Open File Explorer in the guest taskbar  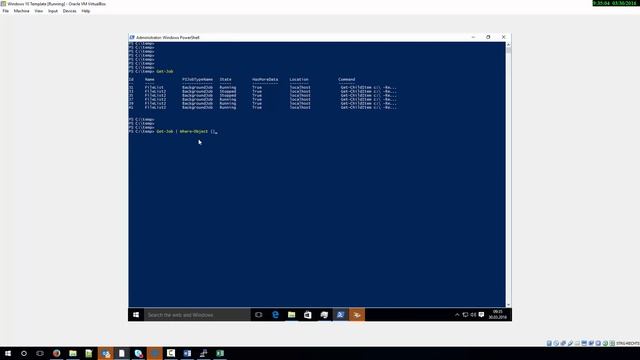tap(291, 315)
